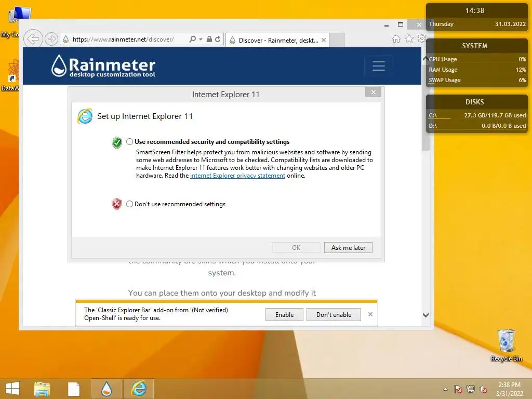Open a new blank tab
The height and width of the screenshot is (399, 532).
coord(337,40)
